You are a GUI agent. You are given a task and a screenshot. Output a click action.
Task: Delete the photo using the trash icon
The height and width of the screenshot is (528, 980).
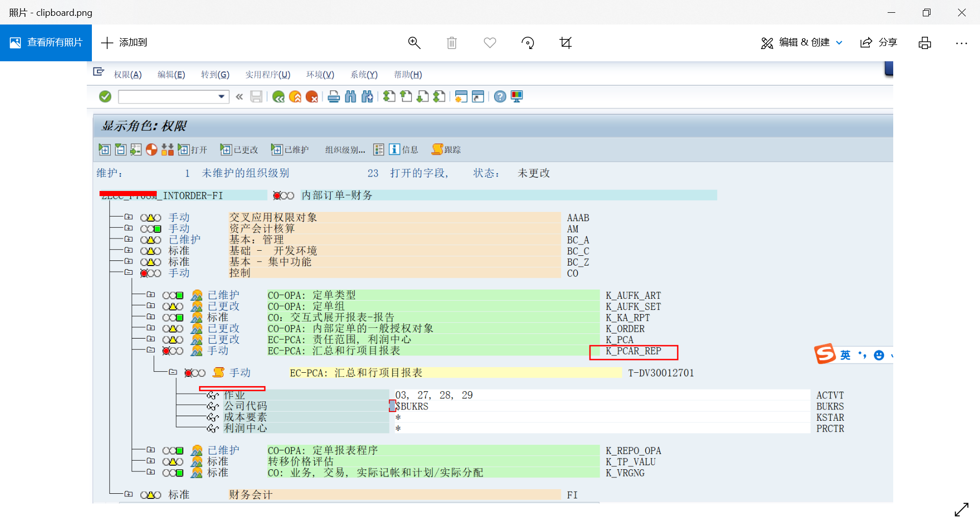point(452,43)
